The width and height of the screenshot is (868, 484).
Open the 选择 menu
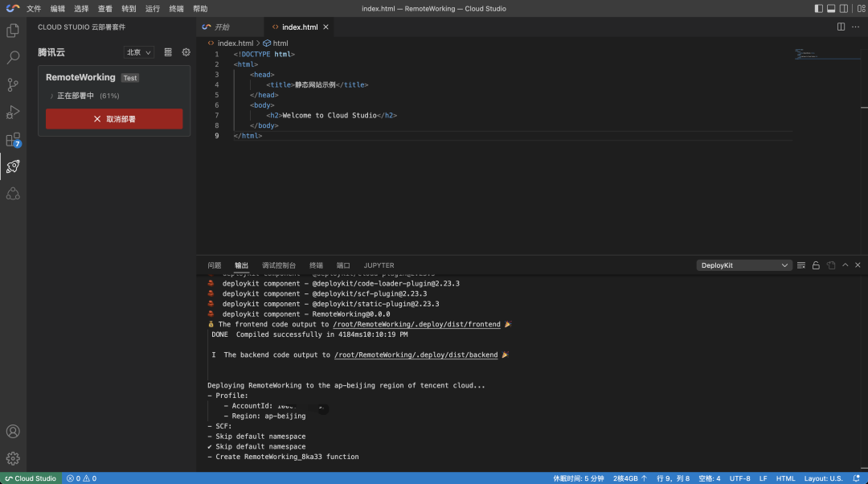81,8
